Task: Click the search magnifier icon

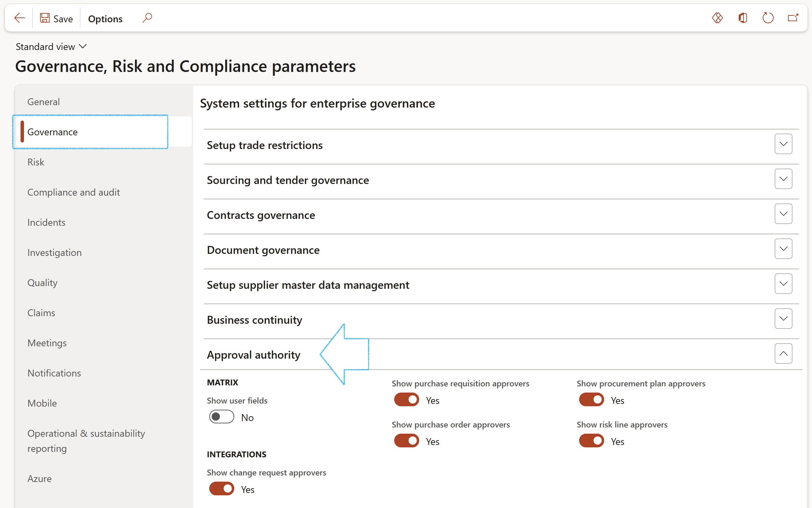Action: [x=147, y=18]
